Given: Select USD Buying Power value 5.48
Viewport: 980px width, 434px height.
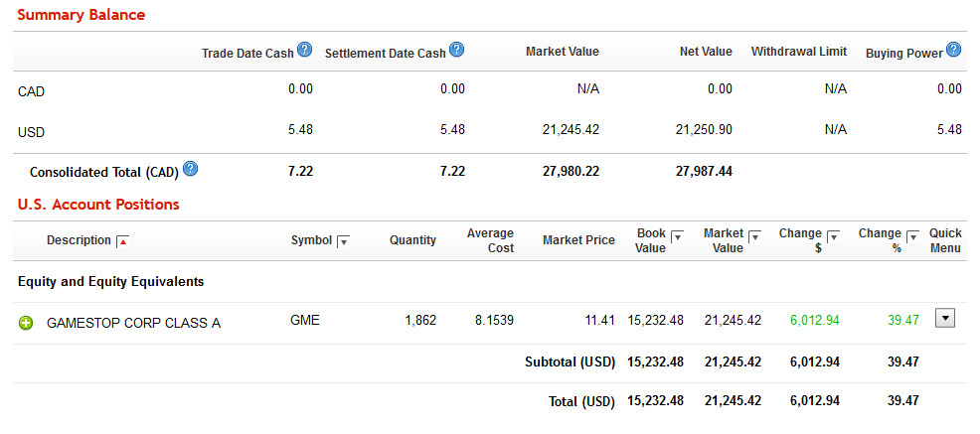Looking at the screenshot, I should 949,129.
